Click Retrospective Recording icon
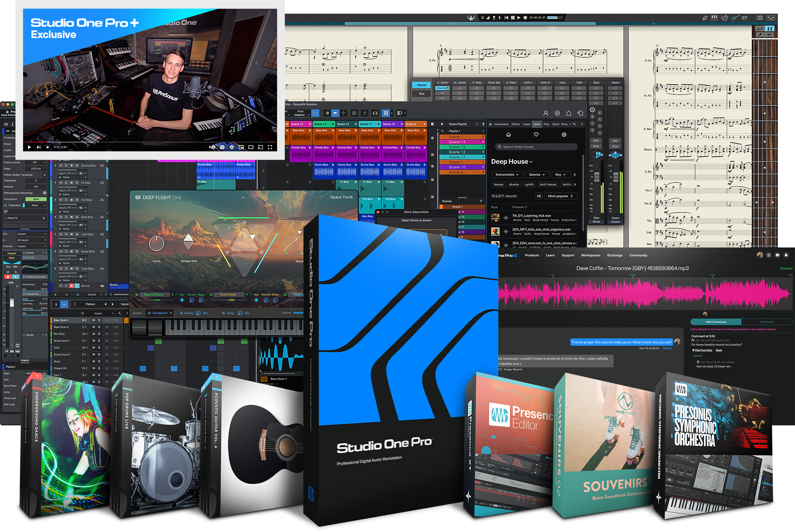Screen dimensions: 795x532 [44, 193]
